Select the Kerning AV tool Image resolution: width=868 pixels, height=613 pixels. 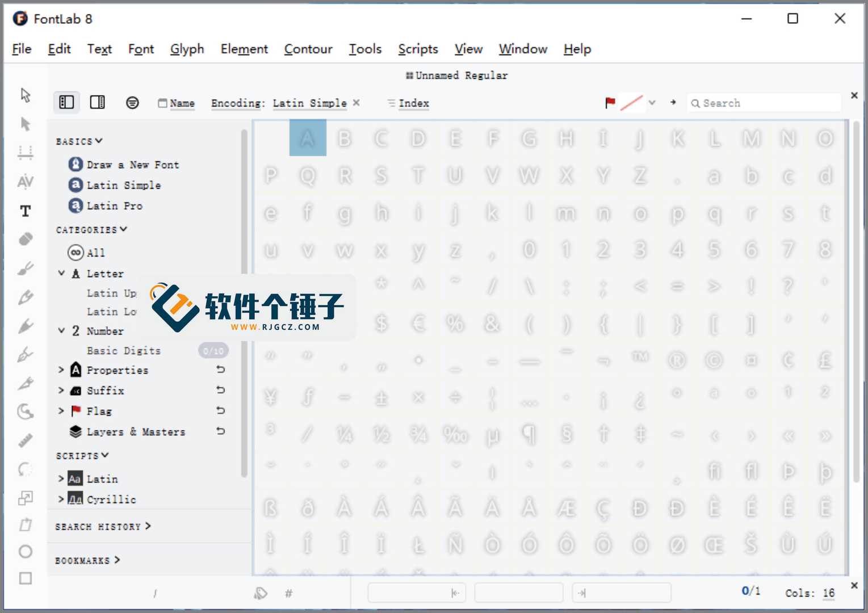pos(26,182)
